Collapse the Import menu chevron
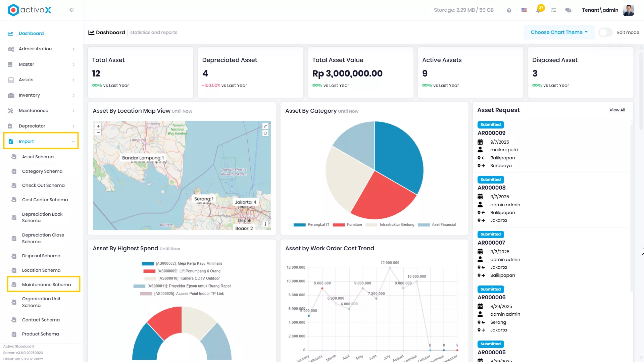Viewport: 644px width, 362px height. point(73,142)
